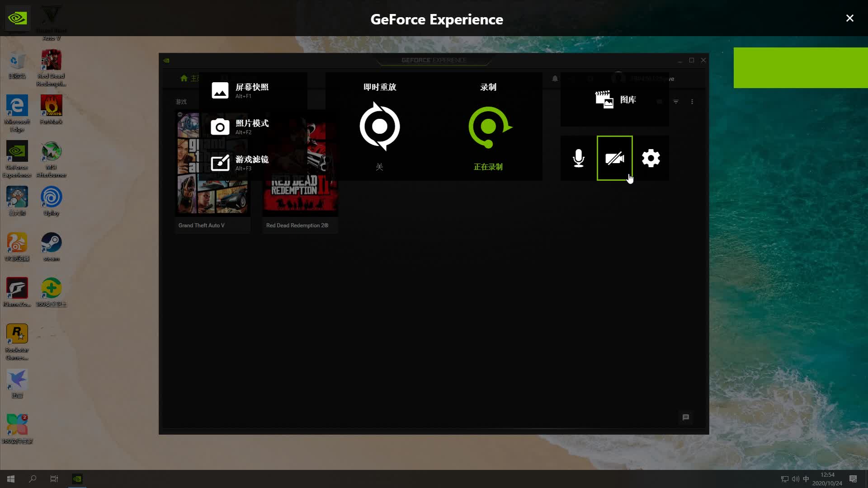
Task: Click GeForce Experience taskbar icon
Action: point(77,479)
